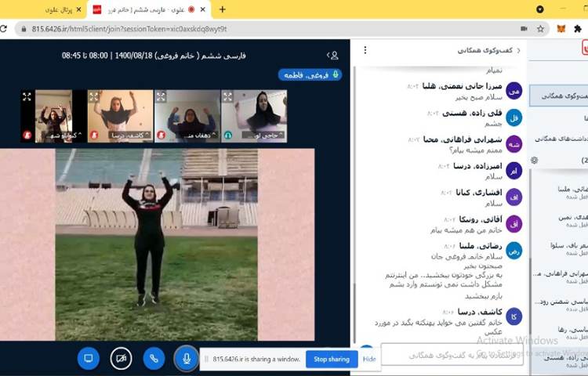Open a new browser tab
Viewport: 588px width, 376px height.
tap(222, 9)
